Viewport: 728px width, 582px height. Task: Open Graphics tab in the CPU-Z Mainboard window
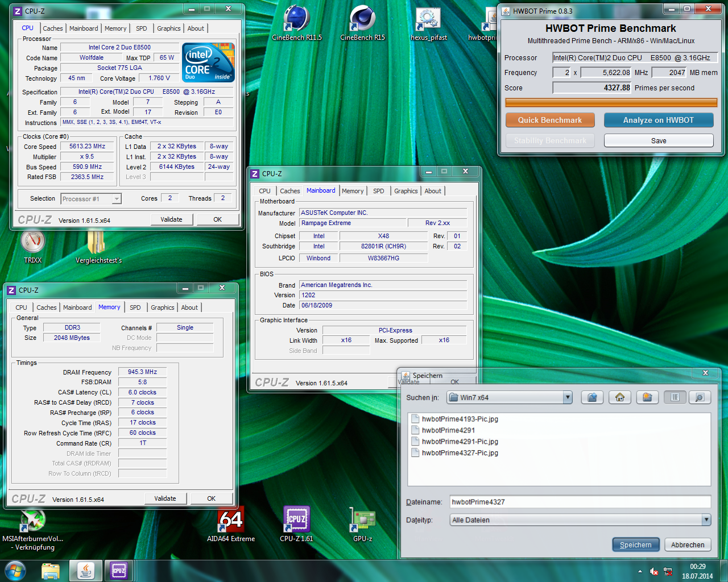[406, 191]
